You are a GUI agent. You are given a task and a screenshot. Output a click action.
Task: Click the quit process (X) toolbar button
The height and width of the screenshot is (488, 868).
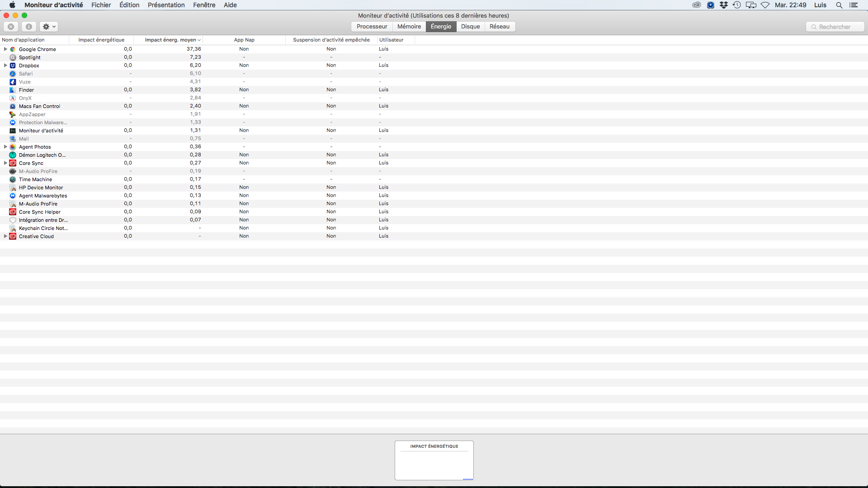point(11,27)
